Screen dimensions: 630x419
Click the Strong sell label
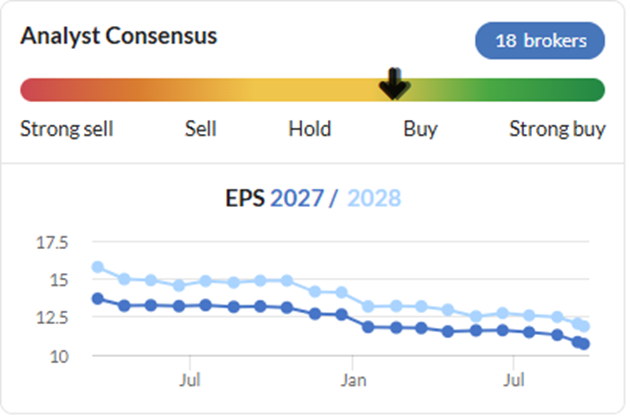[67, 129]
